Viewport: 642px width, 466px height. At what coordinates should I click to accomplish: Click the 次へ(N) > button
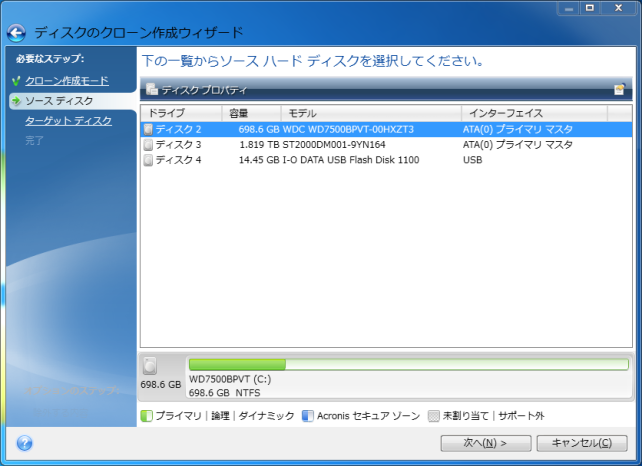pos(486,443)
